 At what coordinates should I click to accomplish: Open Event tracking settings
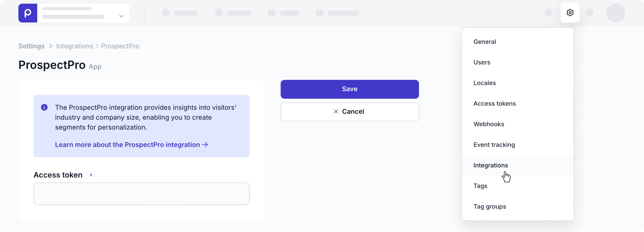[494, 144]
